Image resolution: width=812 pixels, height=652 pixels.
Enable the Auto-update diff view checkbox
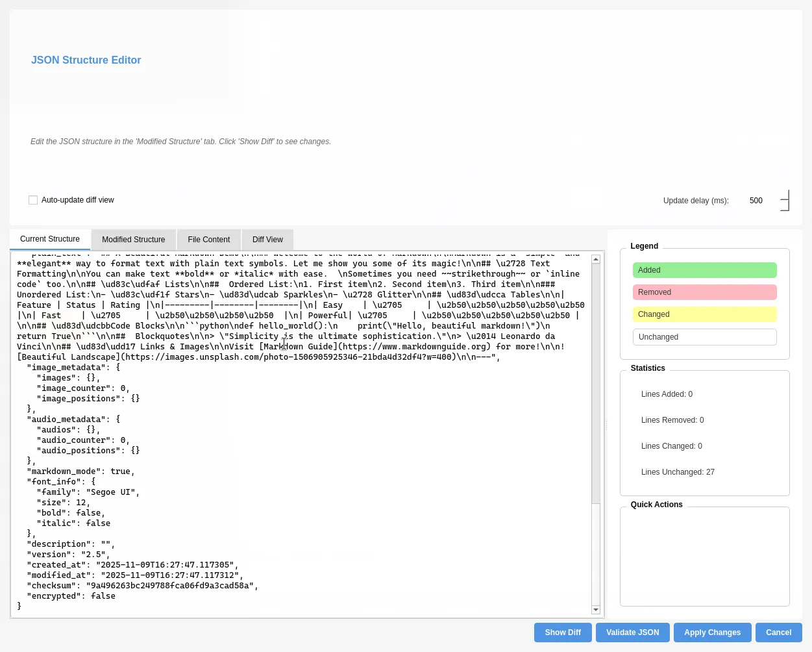[33, 200]
